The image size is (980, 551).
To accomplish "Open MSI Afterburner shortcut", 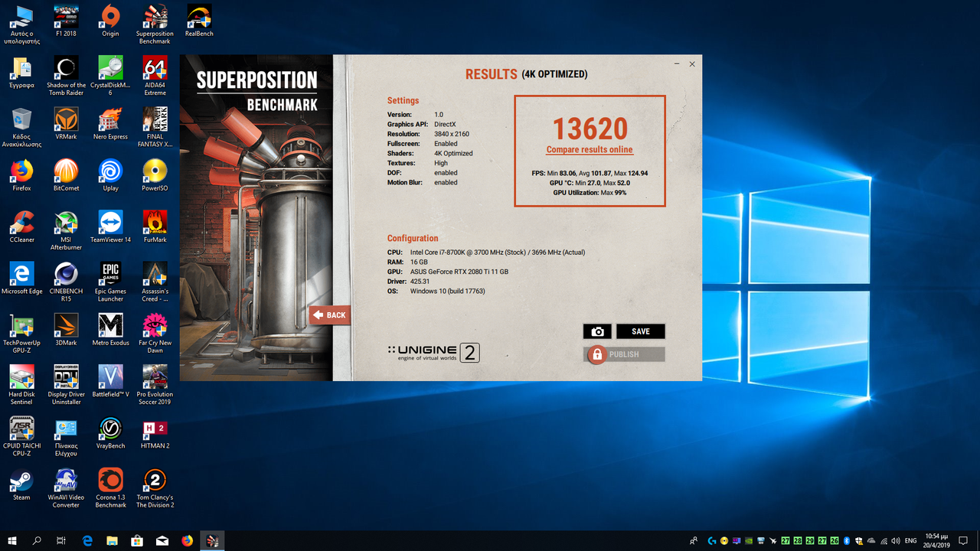I will click(67, 230).
